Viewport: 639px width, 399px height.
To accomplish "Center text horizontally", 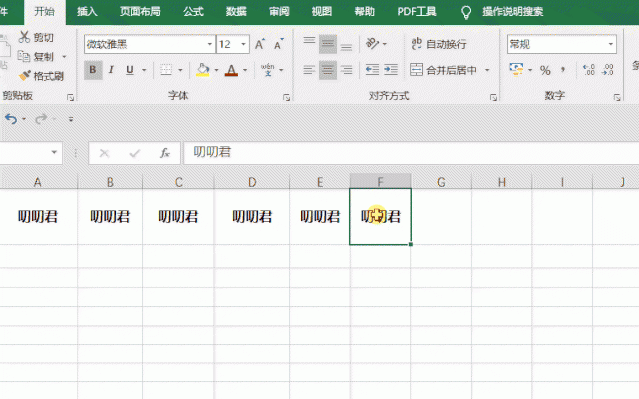I will click(328, 70).
